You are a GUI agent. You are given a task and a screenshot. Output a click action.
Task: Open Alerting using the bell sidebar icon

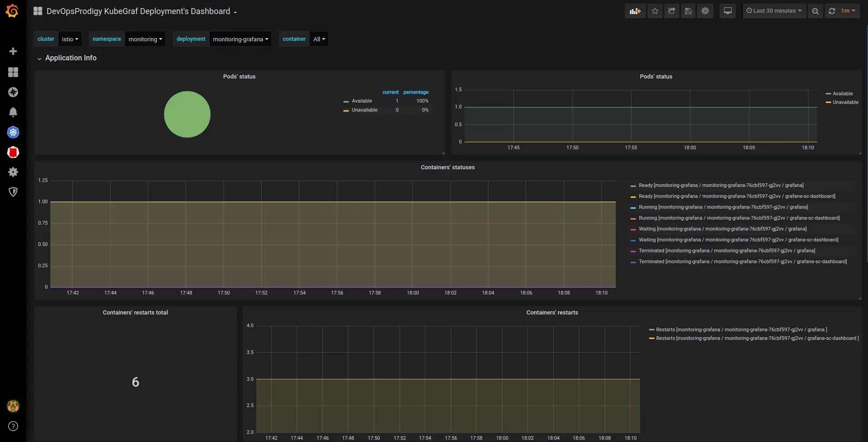point(13,112)
